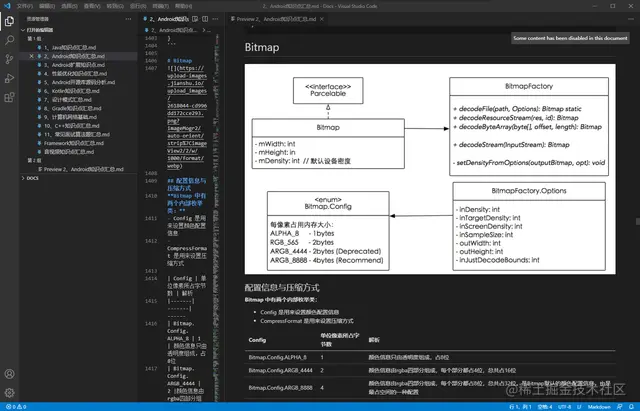Click the feedback icon in status bar
The width and height of the screenshot is (640, 411).
coord(620,407)
